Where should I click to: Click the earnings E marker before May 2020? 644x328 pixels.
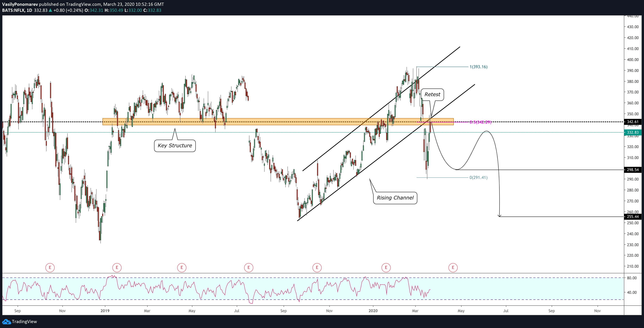(453, 268)
